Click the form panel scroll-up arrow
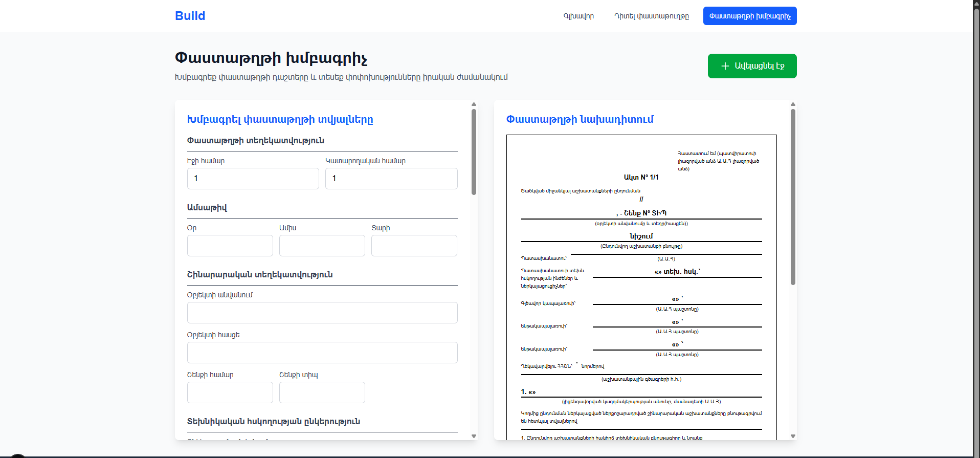Screen dimensions: 980x458 (x=474, y=104)
